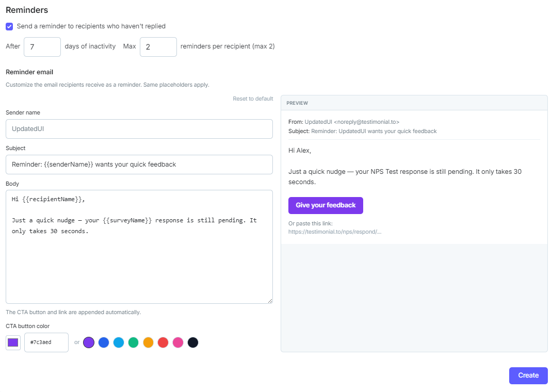The image size is (552, 392).
Task: Click inside the Body text area
Action: (x=139, y=247)
